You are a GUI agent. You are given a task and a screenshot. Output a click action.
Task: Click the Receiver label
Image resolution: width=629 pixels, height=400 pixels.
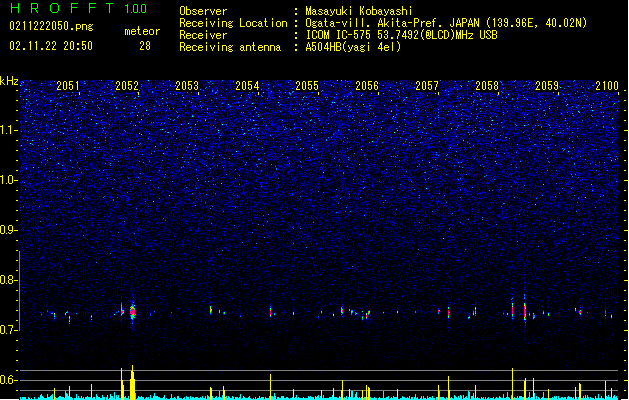point(203,35)
